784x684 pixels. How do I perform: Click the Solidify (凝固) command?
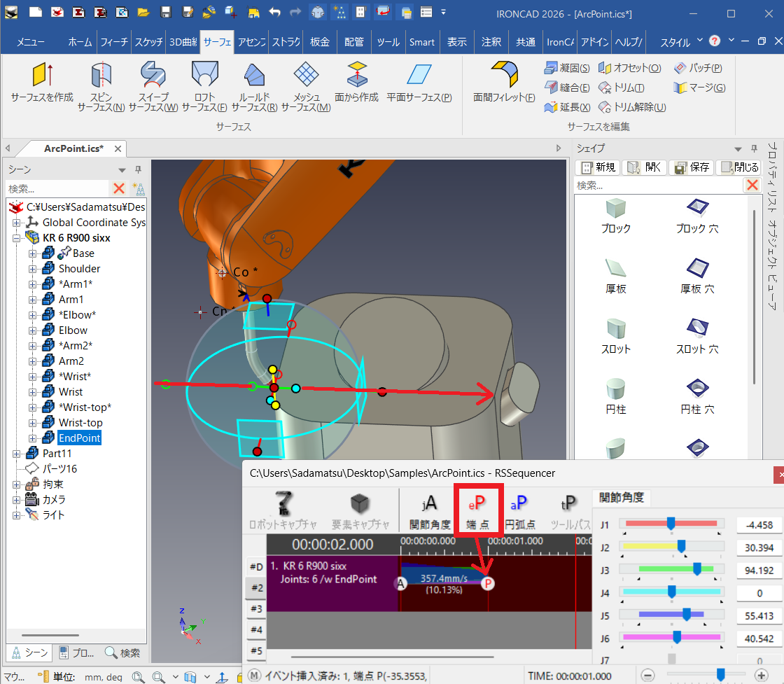(x=567, y=68)
